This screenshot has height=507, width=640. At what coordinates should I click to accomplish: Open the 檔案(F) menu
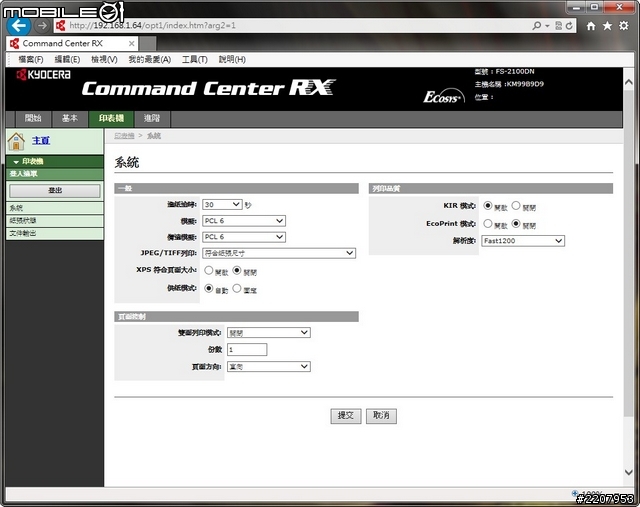pyautogui.click(x=31, y=60)
